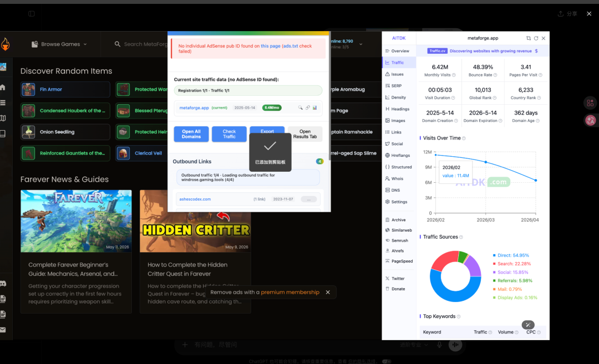Image resolution: width=599 pixels, height=364 pixels.
Task: Click the Search legend color swatch
Action: click(x=494, y=264)
